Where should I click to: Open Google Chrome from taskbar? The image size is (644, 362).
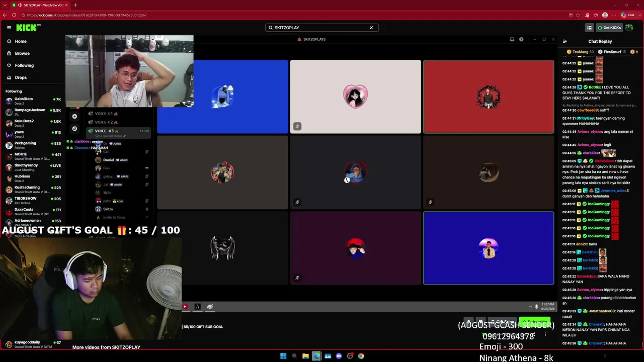(361, 356)
